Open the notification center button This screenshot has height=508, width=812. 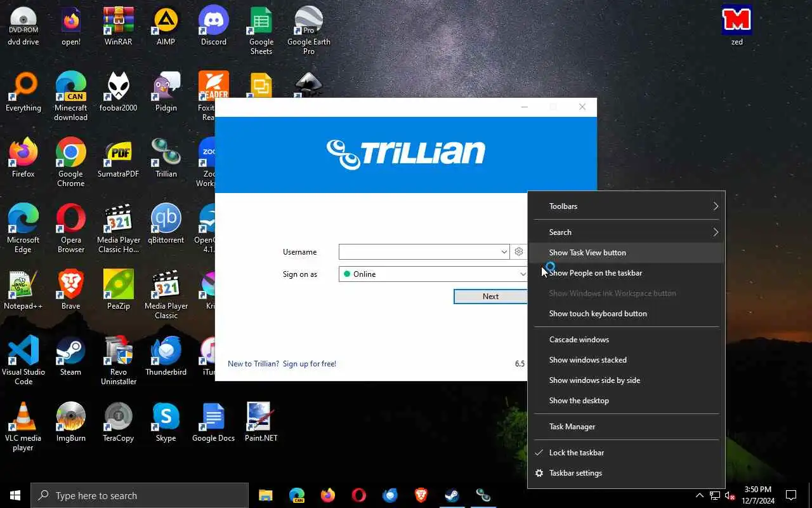point(791,495)
